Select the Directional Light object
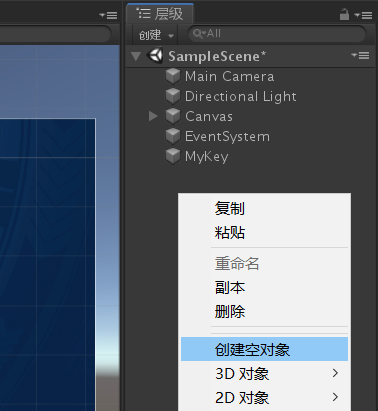 click(x=241, y=97)
